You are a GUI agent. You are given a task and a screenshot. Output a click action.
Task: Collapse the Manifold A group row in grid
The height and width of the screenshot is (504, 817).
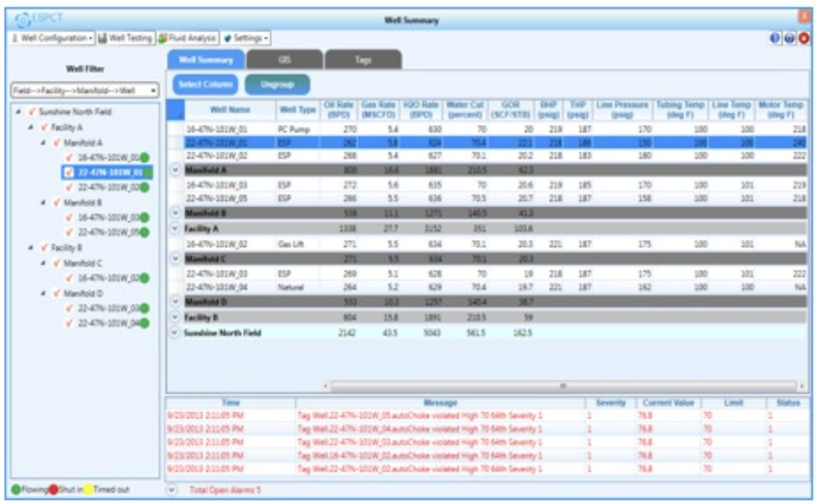(x=175, y=169)
